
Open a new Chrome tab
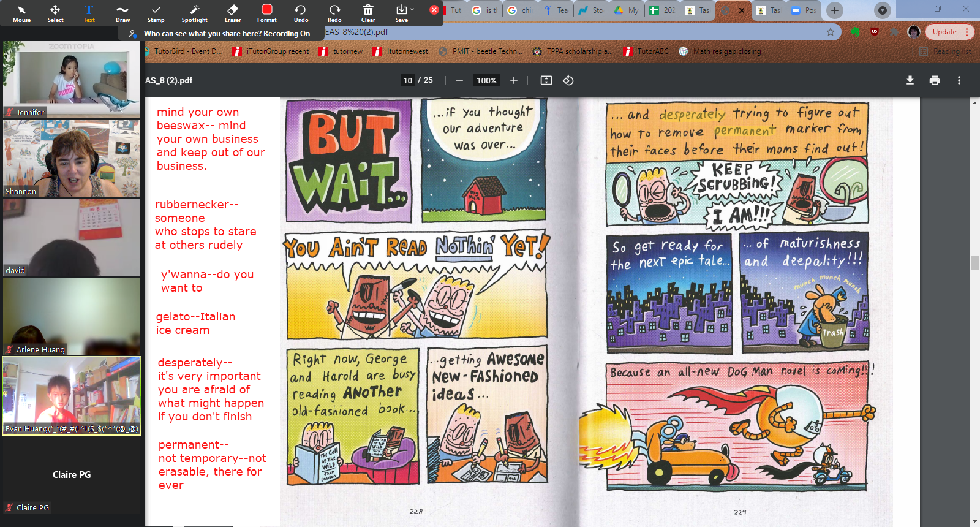pyautogui.click(x=834, y=10)
